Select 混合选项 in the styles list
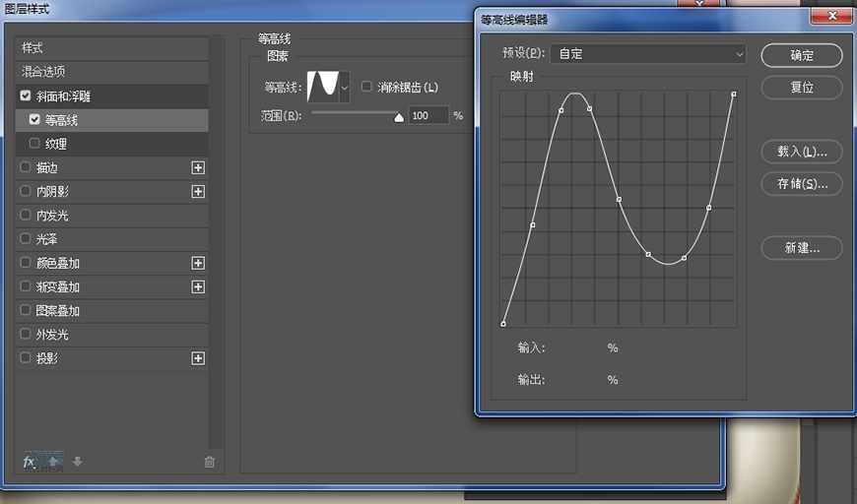Image resolution: width=857 pixels, height=504 pixels. click(x=44, y=72)
